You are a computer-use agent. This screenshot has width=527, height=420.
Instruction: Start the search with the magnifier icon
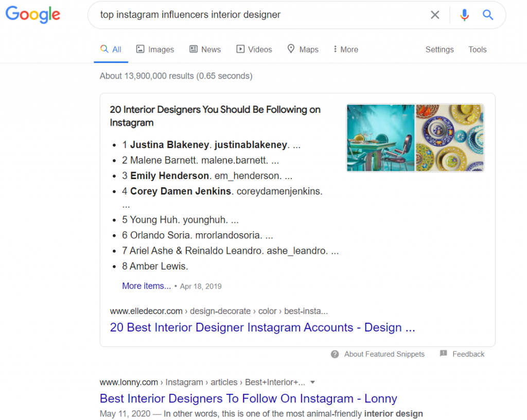(487, 15)
